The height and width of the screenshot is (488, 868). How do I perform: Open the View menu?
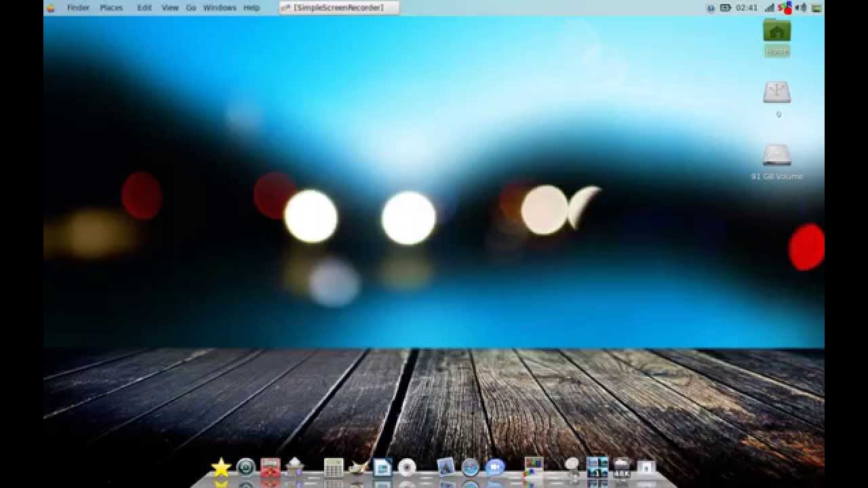click(170, 8)
